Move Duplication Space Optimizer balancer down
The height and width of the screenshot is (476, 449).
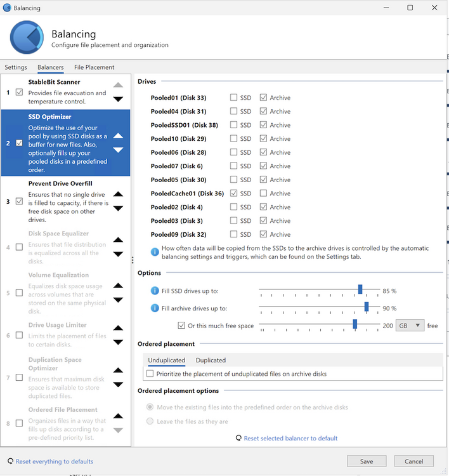pos(118,385)
